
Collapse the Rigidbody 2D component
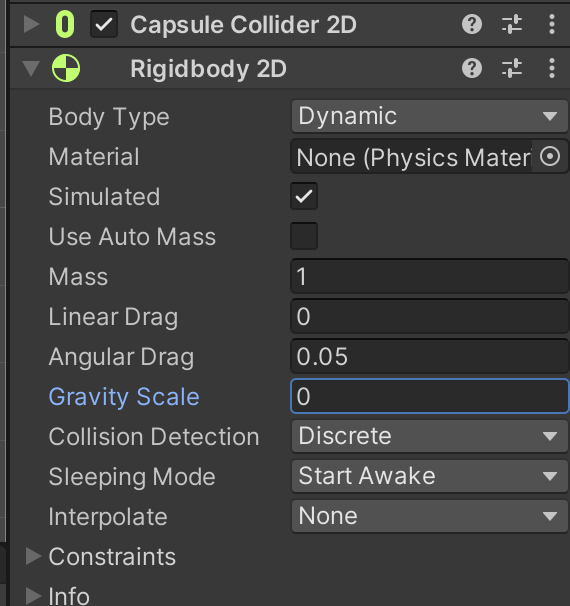click(31, 69)
